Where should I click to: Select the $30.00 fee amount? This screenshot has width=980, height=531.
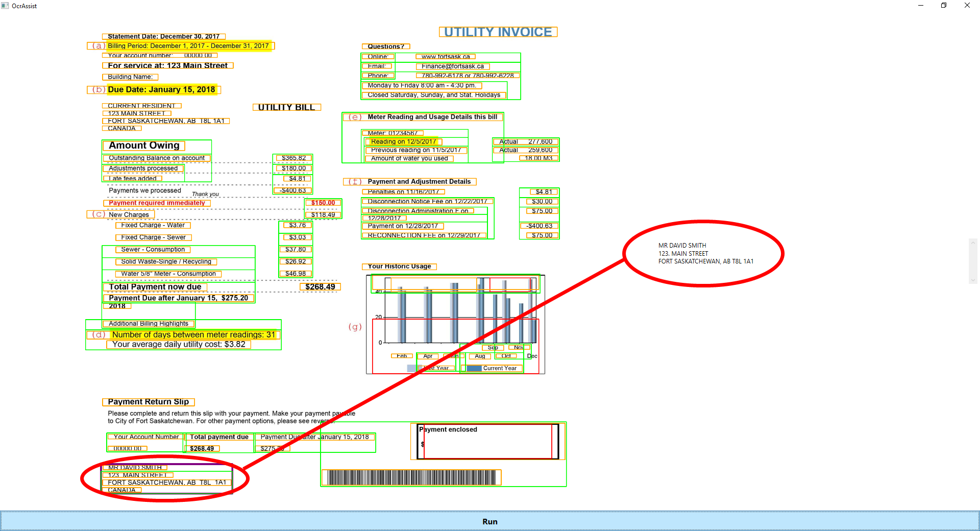pos(542,202)
